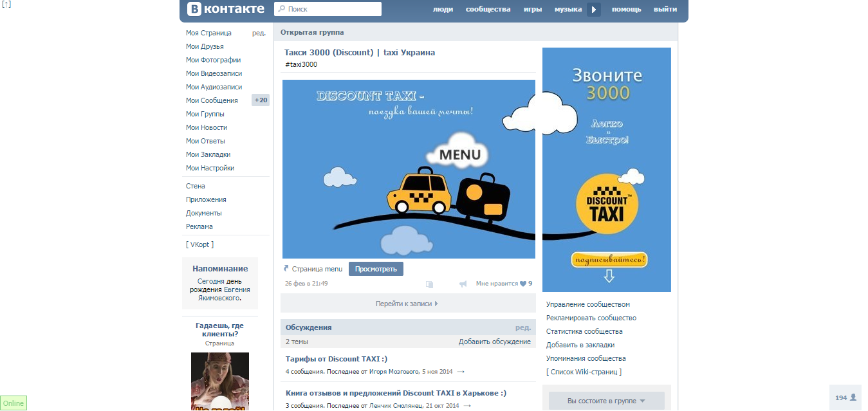The width and height of the screenshot is (868, 411).
Task: Focus the Поиск search field
Action: point(328,9)
